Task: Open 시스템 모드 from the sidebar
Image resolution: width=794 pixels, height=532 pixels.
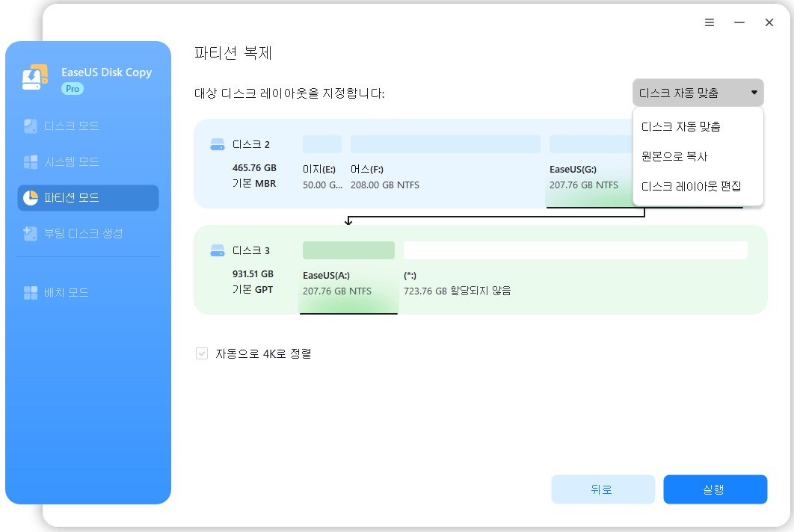Action: coord(71,161)
